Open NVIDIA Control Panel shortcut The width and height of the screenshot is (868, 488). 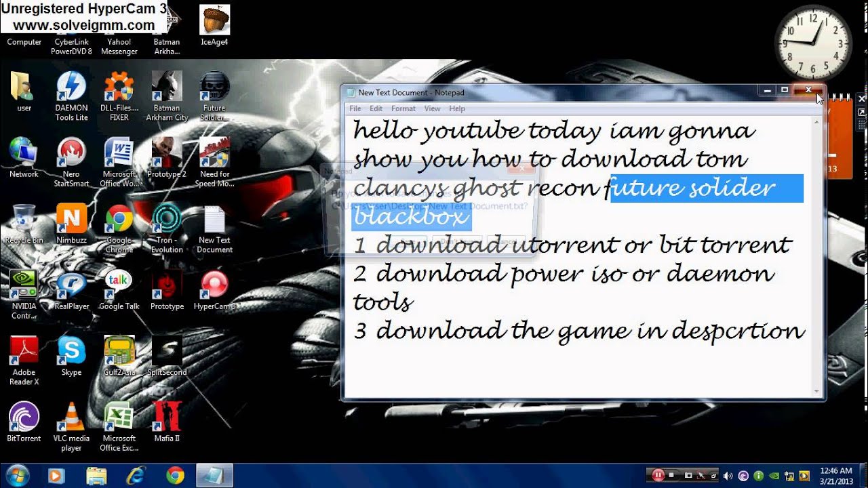click(x=24, y=294)
